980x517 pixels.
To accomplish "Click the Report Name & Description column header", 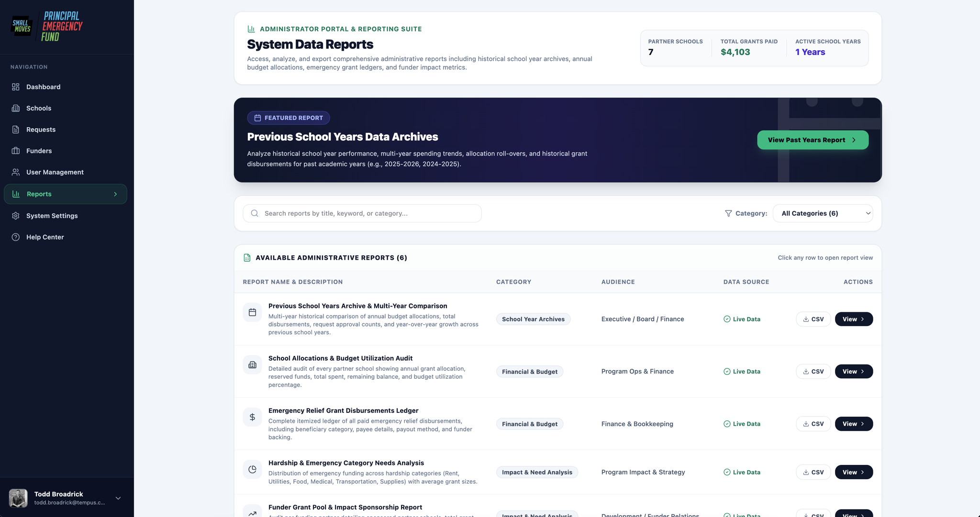I will (293, 282).
